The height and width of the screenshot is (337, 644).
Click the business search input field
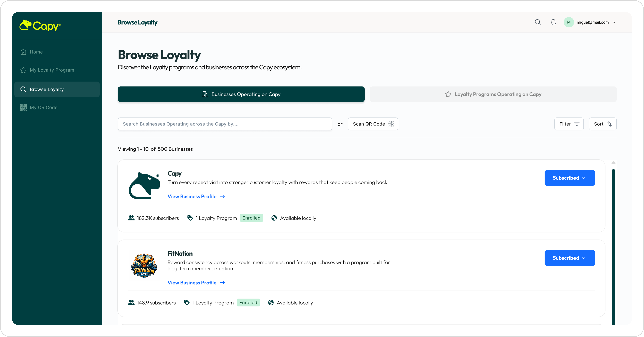[x=225, y=124]
